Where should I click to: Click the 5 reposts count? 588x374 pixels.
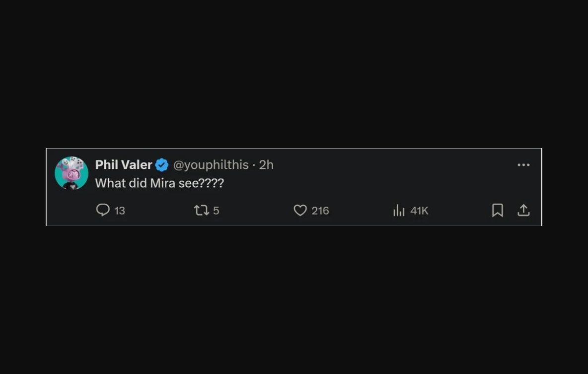tap(216, 211)
